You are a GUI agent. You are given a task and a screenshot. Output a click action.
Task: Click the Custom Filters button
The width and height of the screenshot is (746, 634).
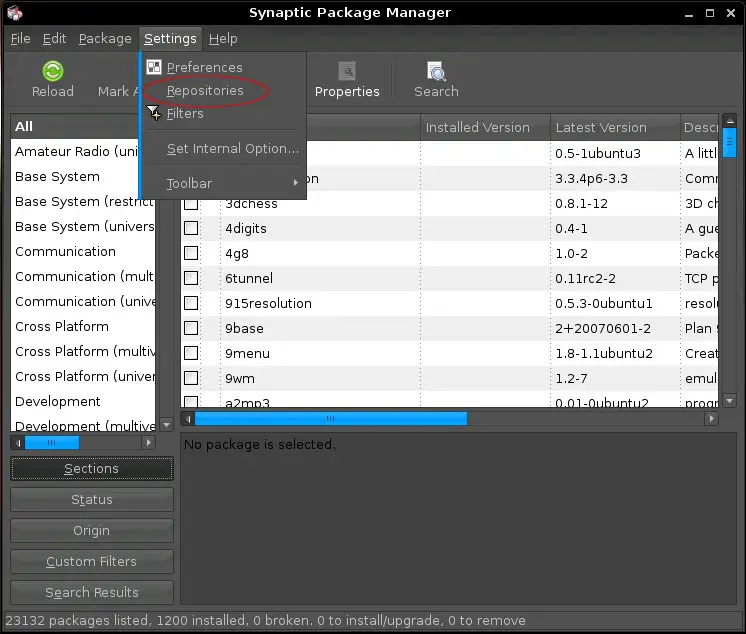point(92,562)
